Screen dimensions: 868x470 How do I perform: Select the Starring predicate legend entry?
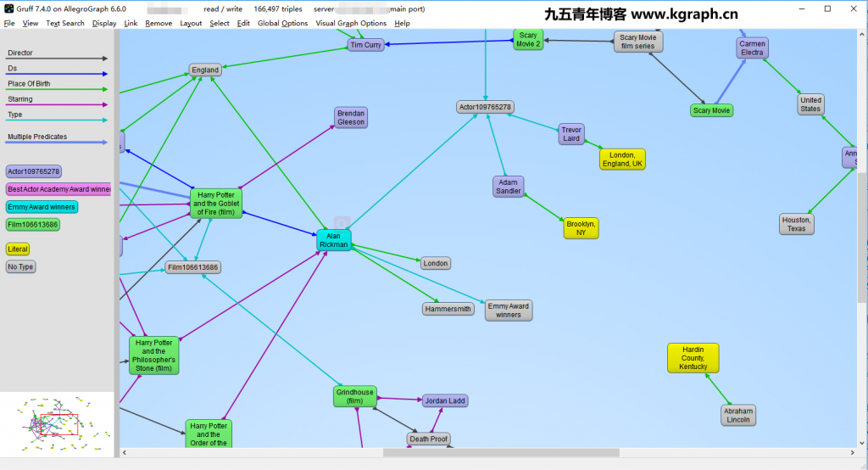(57, 101)
